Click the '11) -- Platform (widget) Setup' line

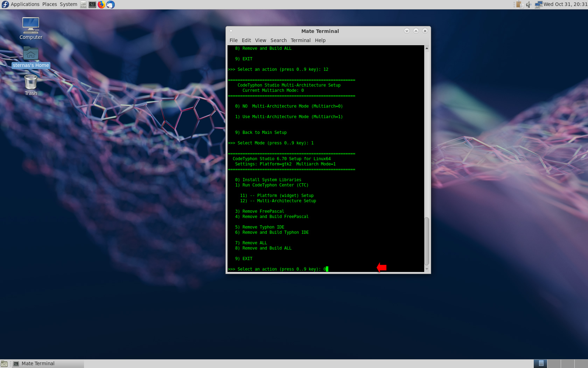point(277,196)
